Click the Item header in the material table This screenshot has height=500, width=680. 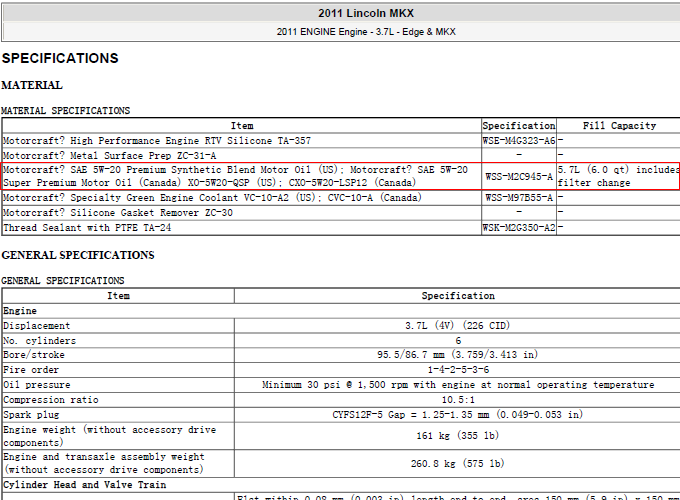(242, 126)
